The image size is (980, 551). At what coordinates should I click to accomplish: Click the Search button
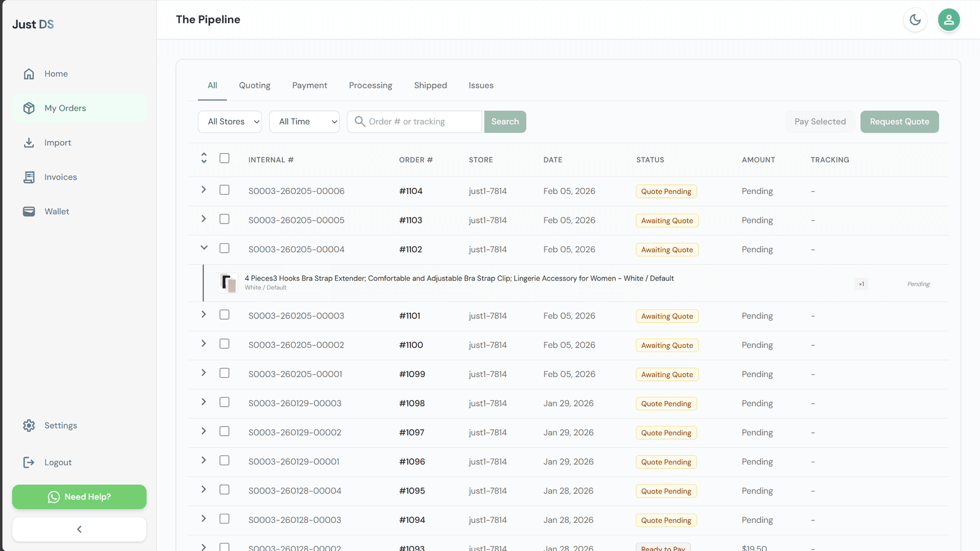(x=505, y=122)
